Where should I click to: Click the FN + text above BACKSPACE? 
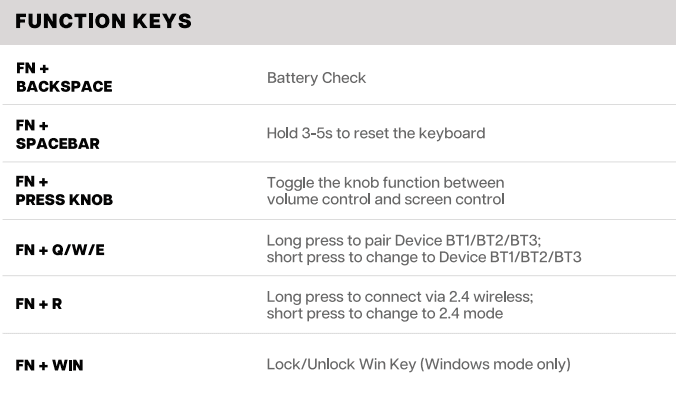(33, 69)
